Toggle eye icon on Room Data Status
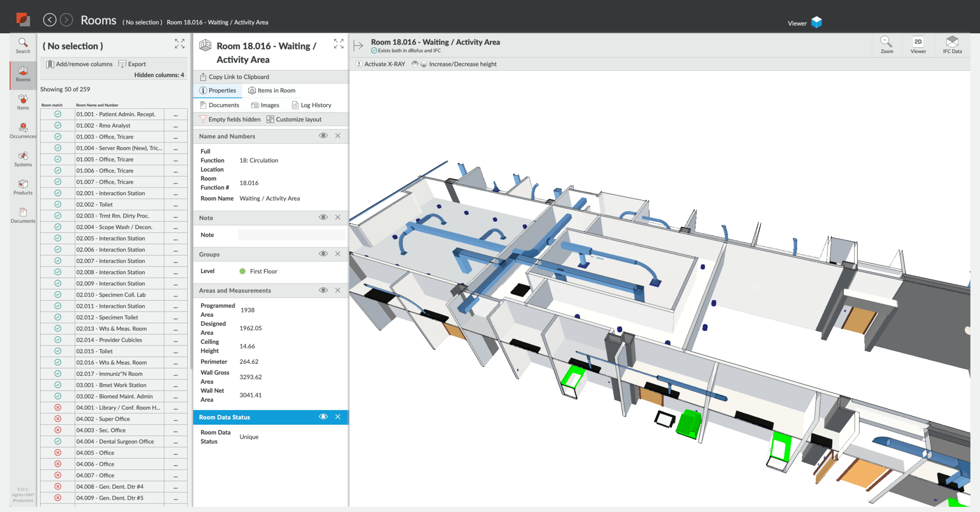This screenshot has width=980, height=512. coord(323,416)
